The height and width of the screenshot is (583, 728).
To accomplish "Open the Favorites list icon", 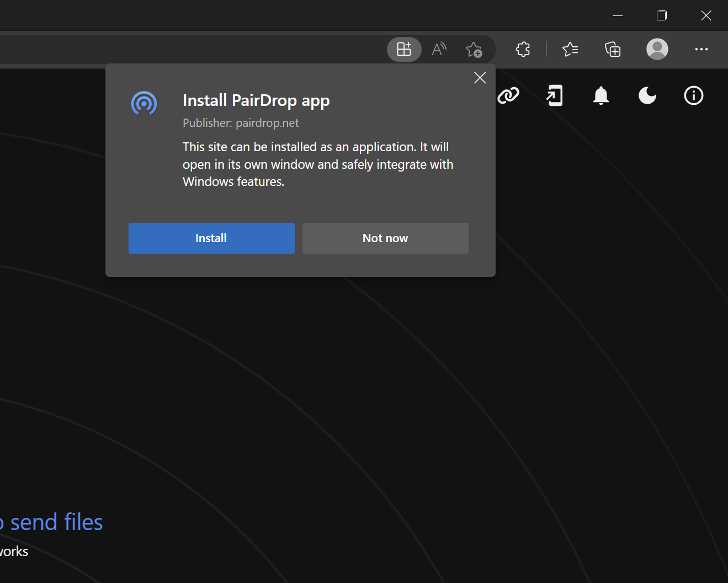I will (x=570, y=49).
